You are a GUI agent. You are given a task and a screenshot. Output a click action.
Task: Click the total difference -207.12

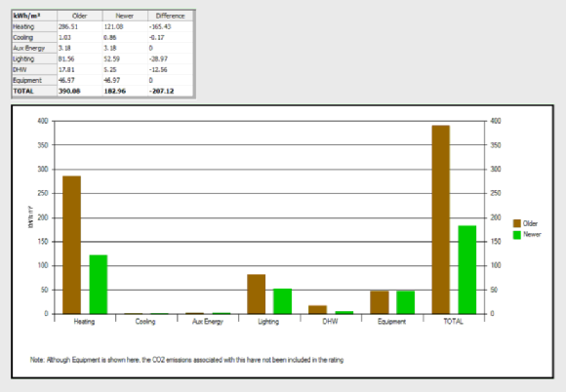(x=161, y=91)
